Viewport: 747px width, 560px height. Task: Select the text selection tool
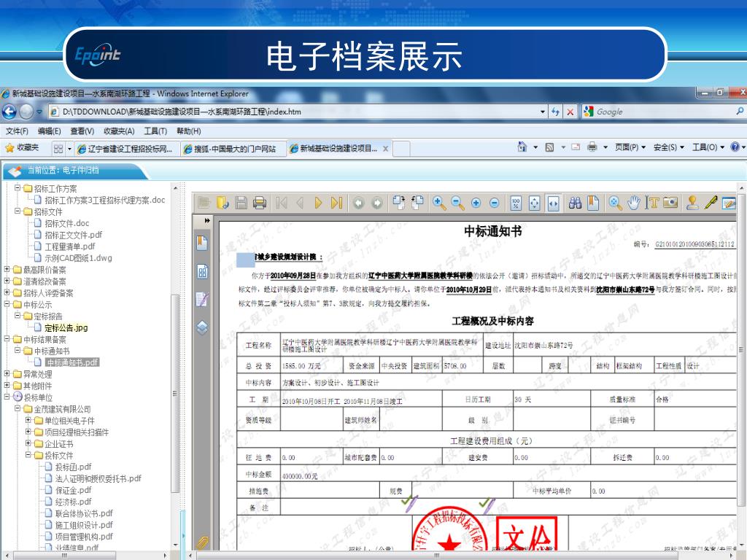point(652,203)
